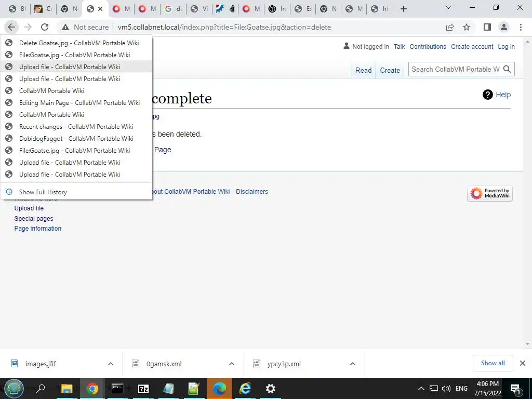Switch to the browser tab labeled ht

tap(380, 9)
